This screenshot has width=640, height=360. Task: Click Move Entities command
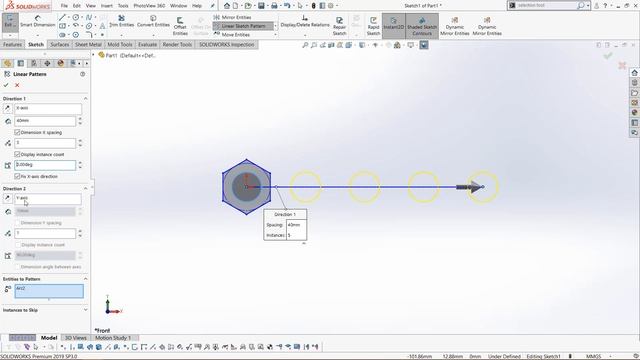(x=232, y=35)
